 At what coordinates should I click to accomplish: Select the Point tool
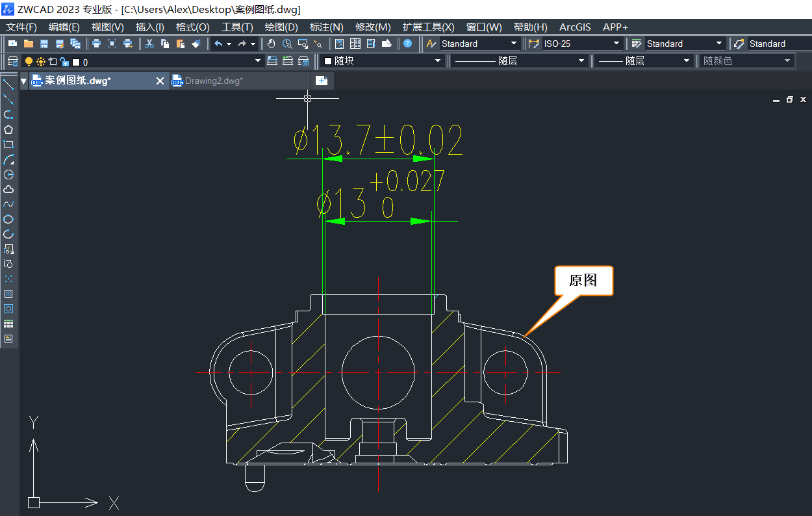8,279
